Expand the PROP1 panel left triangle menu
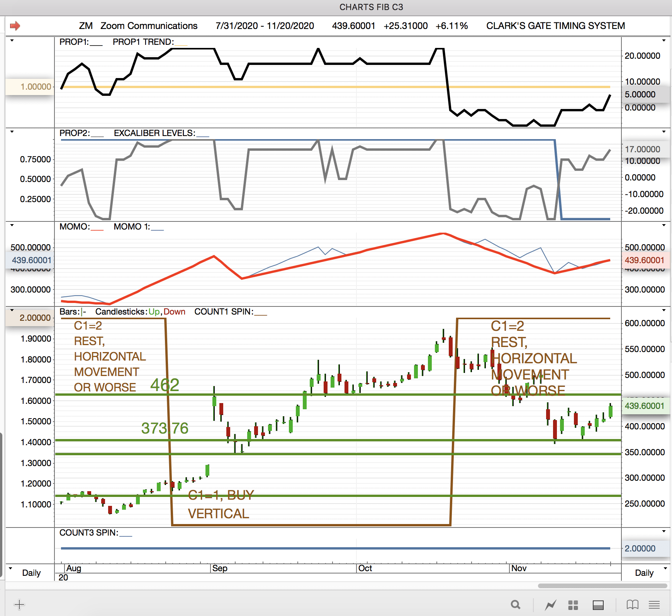 point(12,41)
